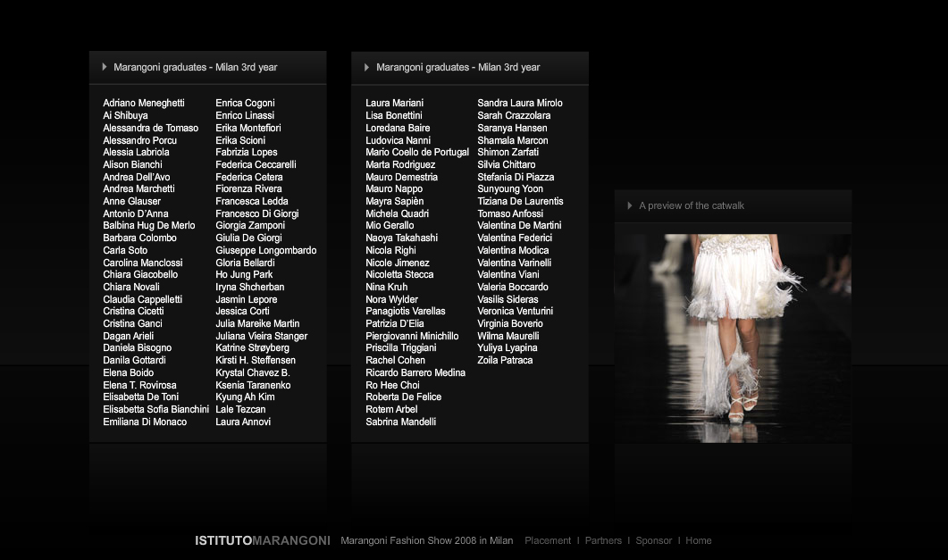Select the name Enrica Cogoni
The height and width of the screenshot is (560, 948).
tap(245, 104)
